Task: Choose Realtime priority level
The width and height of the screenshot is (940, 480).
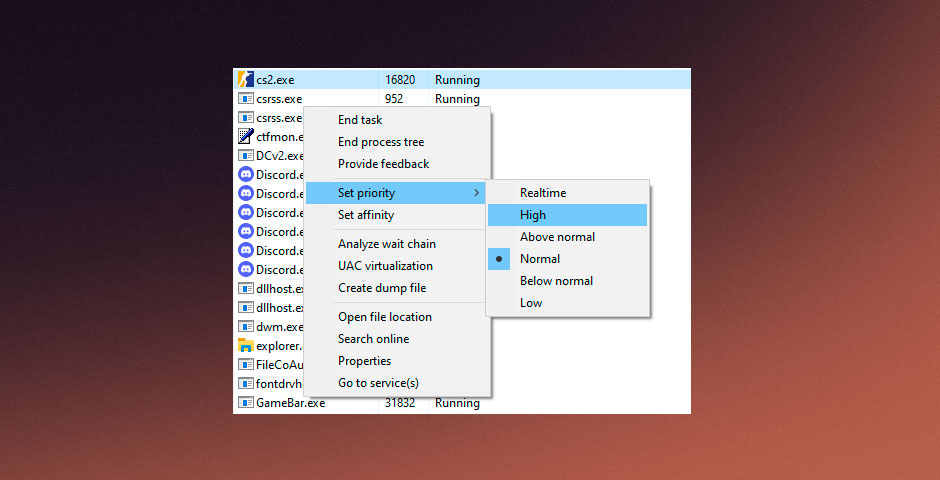Action: point(542,193)
